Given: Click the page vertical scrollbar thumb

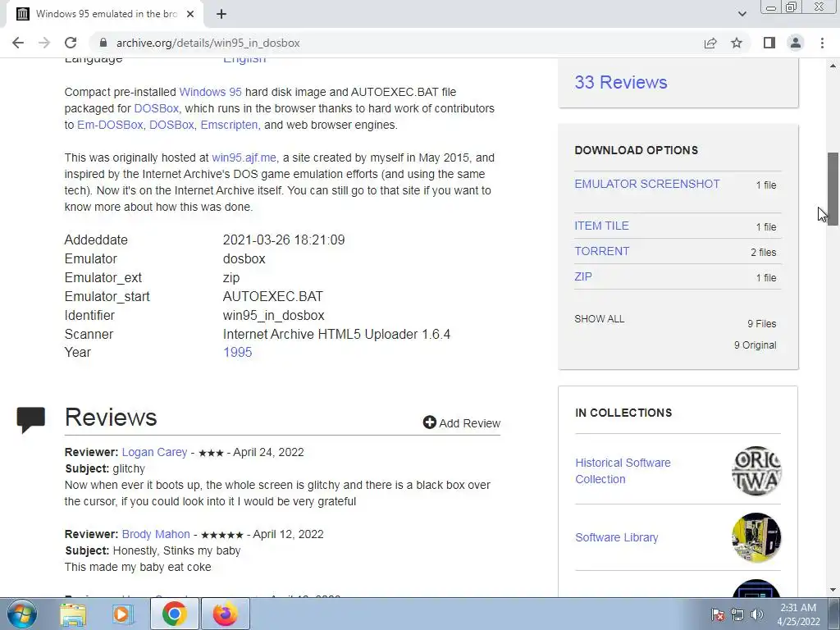Looking at the screenshot, I should click(x=833, y=189).
